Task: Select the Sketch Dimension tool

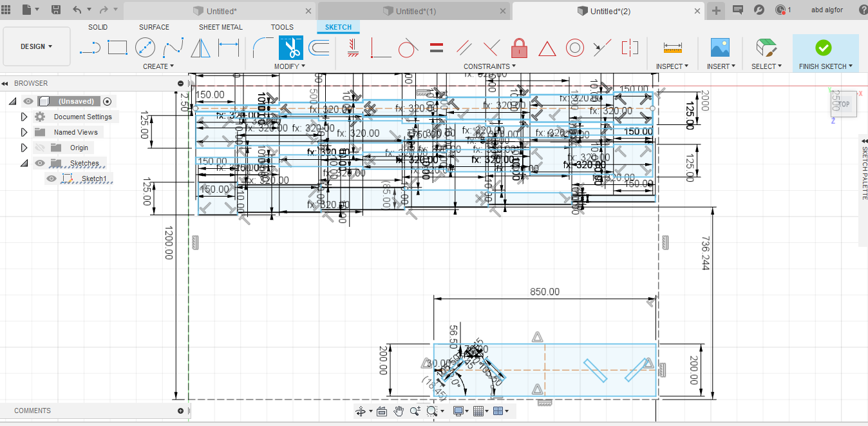Action: point(228,48)
